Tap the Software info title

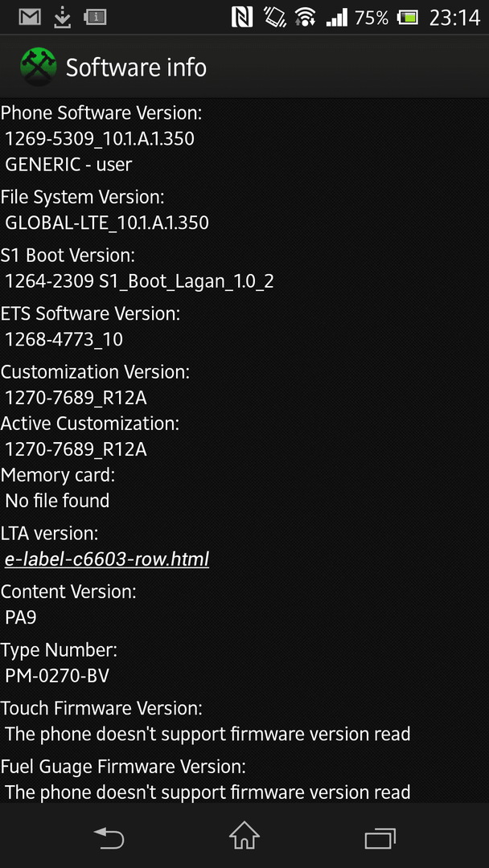click(x=136, y=68)
